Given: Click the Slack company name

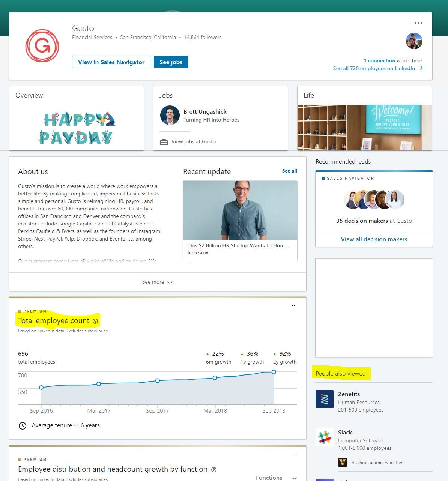Looking at the screenshot, I should (x=345, y=432).
